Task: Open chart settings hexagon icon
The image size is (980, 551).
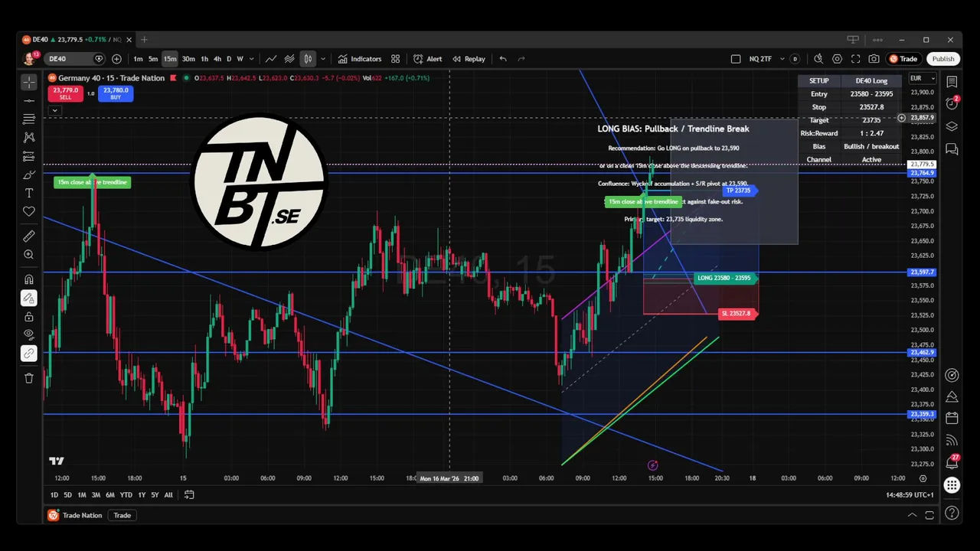Action: (837, 59)
